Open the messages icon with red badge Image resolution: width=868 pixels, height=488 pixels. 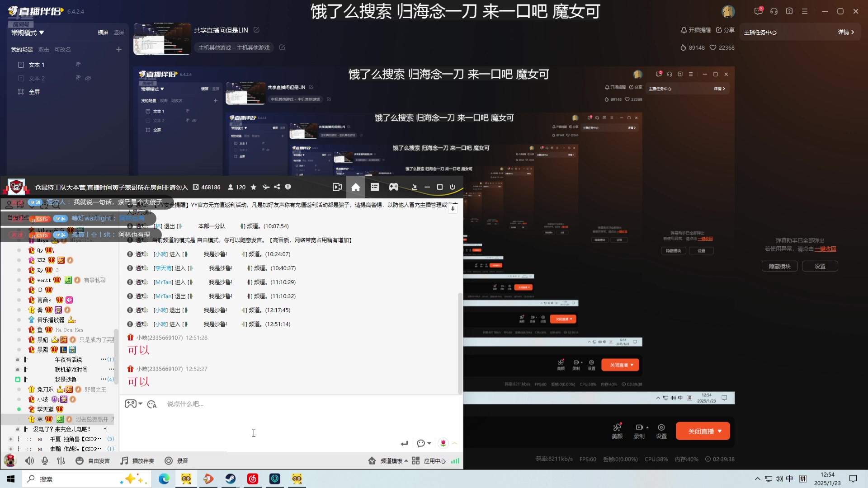click(758, 11)
